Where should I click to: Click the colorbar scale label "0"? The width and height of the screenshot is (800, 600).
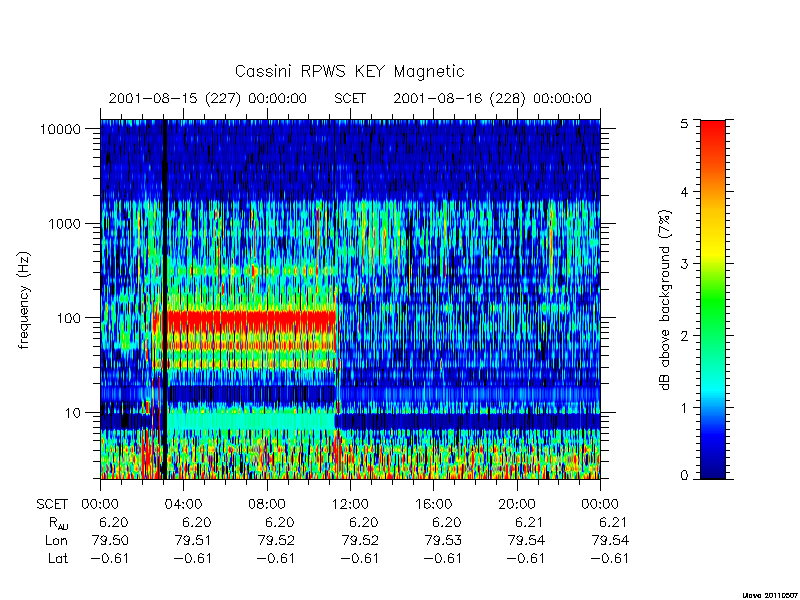tap(684, 476)
